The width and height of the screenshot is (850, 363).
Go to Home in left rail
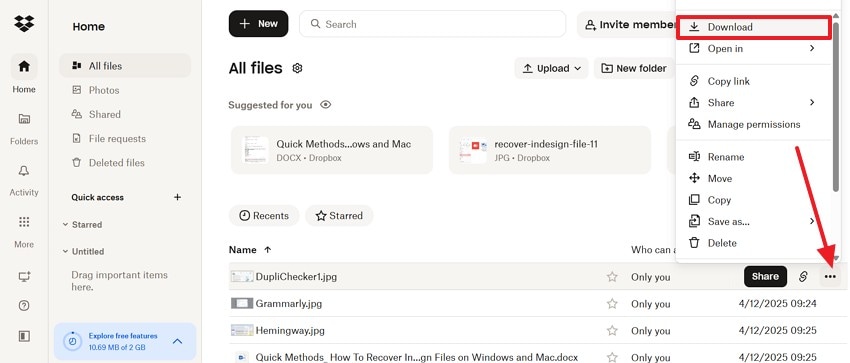[x=24, y=74]
